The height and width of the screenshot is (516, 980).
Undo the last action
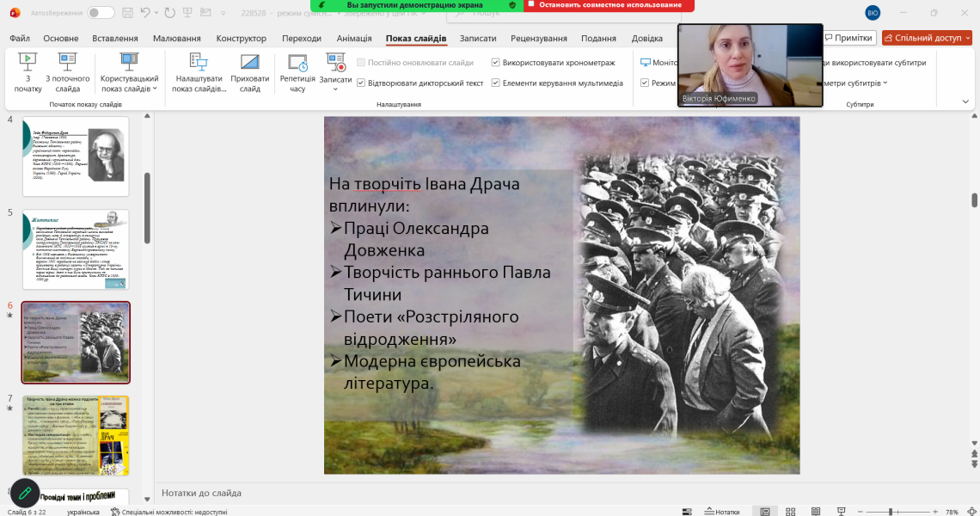pos(145,13)
